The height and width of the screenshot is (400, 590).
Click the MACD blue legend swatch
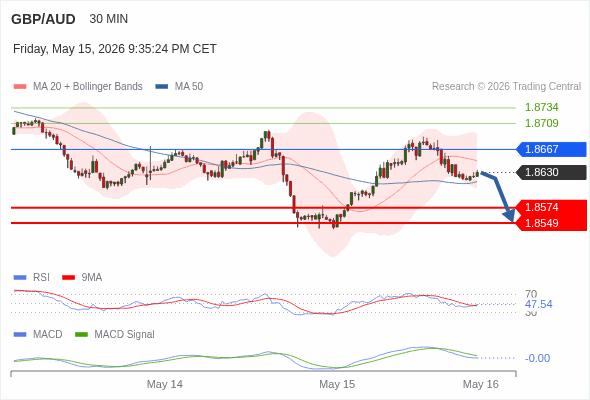(20, 335)
